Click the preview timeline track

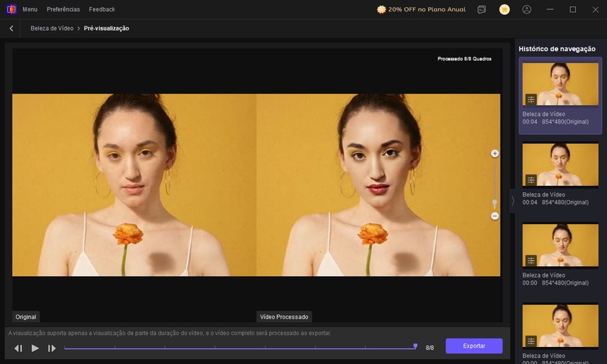[240, 348]
